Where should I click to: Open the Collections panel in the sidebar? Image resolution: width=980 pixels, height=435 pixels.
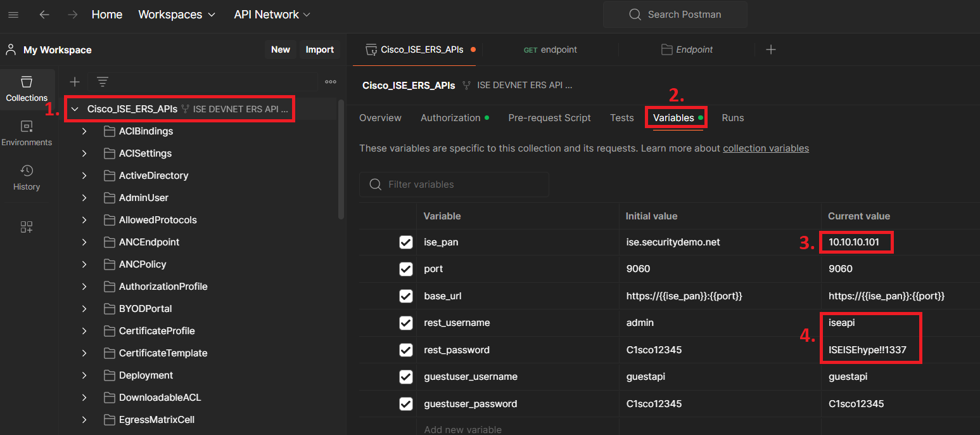tap(27, 89)
